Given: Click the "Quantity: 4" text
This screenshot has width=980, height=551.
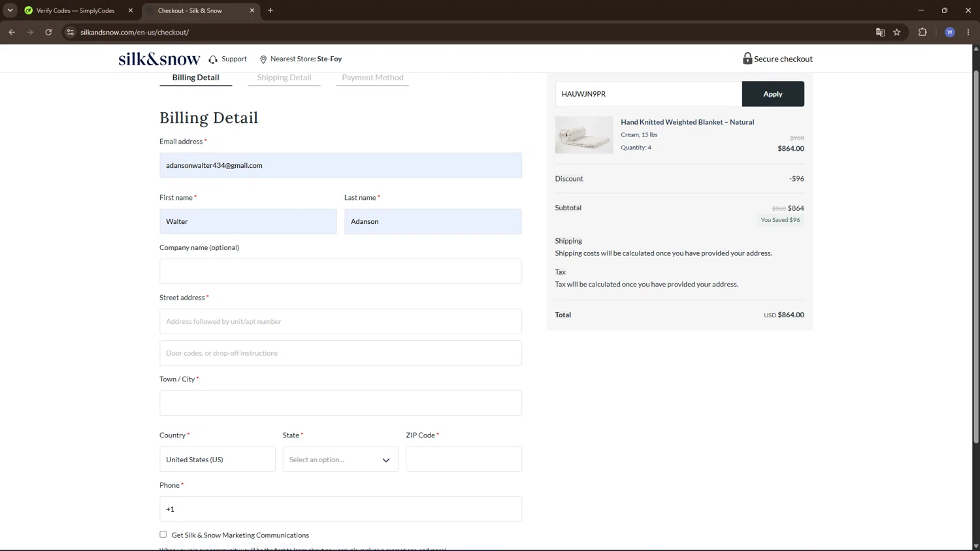Looking at the screenshot, I should (636, 148).
